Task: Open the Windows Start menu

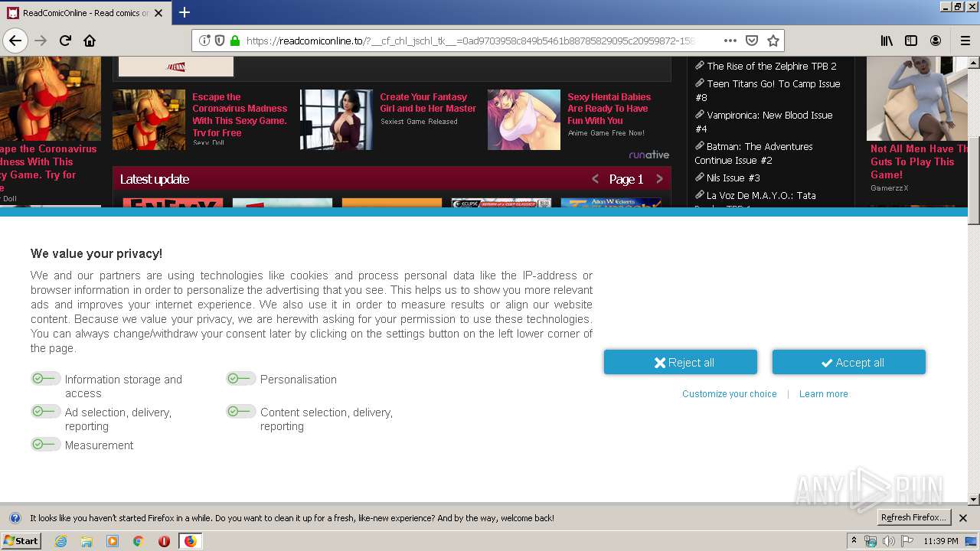Action: coord(21,540)
